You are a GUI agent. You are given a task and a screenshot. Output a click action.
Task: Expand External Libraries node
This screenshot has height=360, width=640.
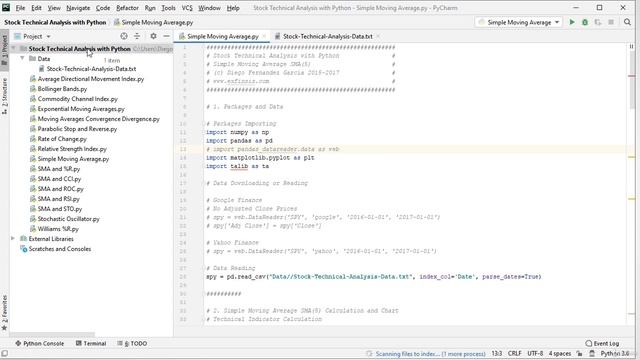pyautogui.click(x=13, y=239)
